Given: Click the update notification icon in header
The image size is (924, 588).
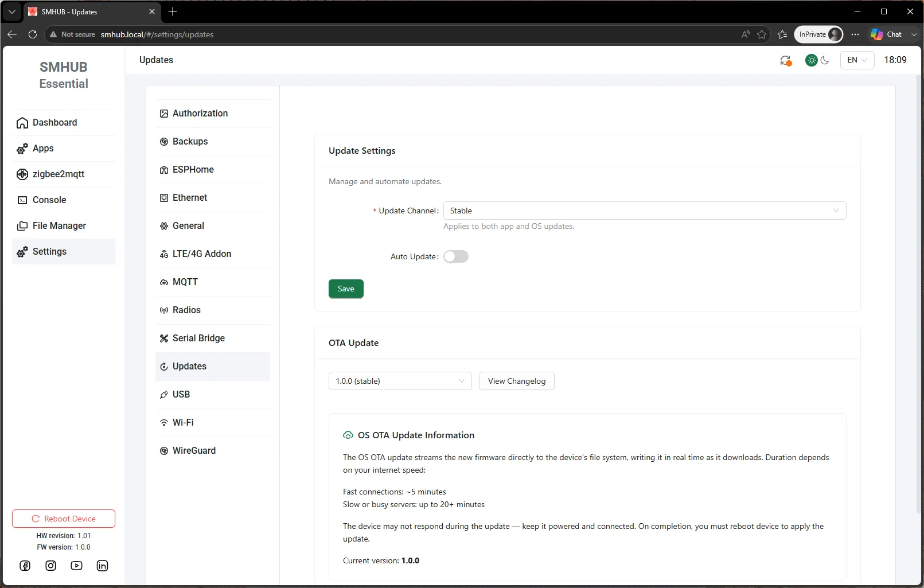Looking at the screenshot, I should (x=786, y=60).
